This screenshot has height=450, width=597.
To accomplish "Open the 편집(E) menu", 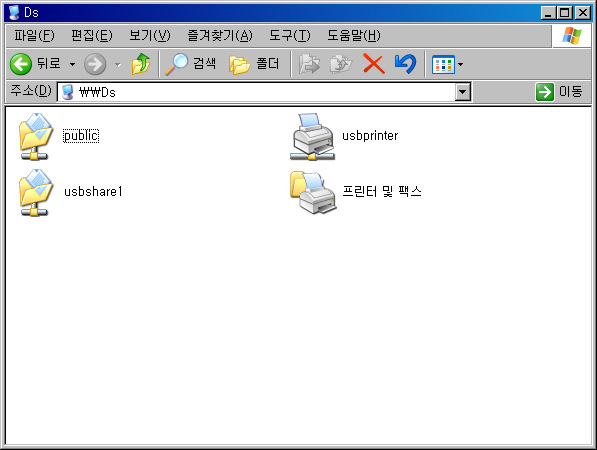I will tap(92, 35).
